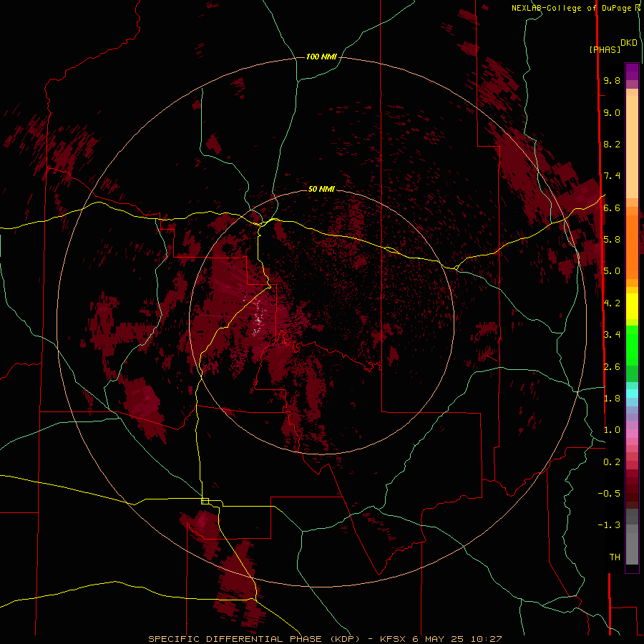Screen dimensions: 644x644
Task: Click the 9.8 legend value
Action: pyautogui.click(x=612, y=80)
